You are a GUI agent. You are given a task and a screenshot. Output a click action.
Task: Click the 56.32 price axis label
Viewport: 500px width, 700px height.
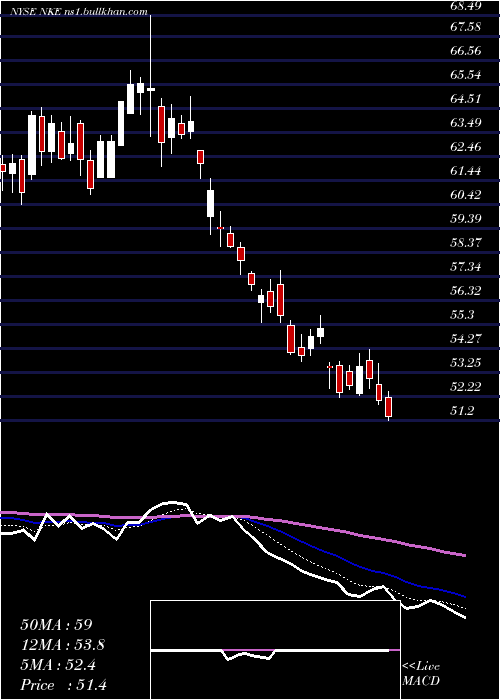point(465,291)
